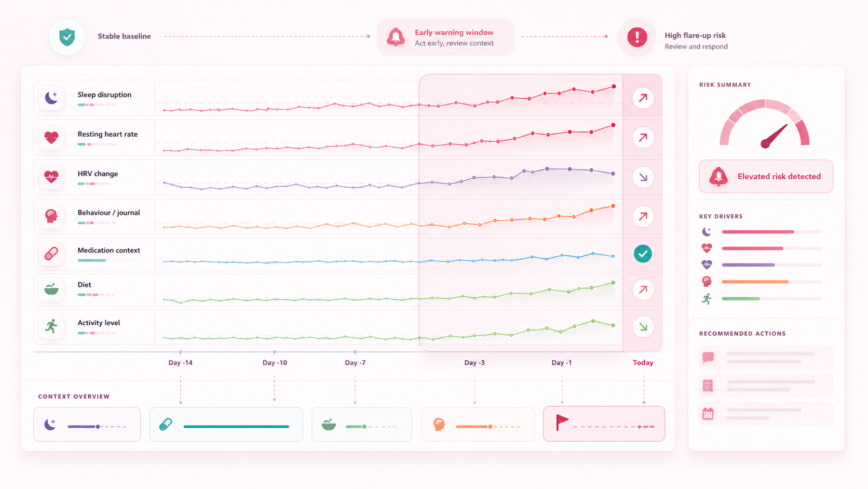Click the Stable baseline shield icon
The height and width of the screenshot is (489, 868).
67,37
